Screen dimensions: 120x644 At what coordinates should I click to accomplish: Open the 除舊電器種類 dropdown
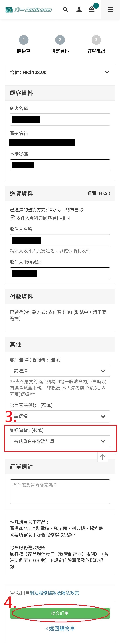60,417
